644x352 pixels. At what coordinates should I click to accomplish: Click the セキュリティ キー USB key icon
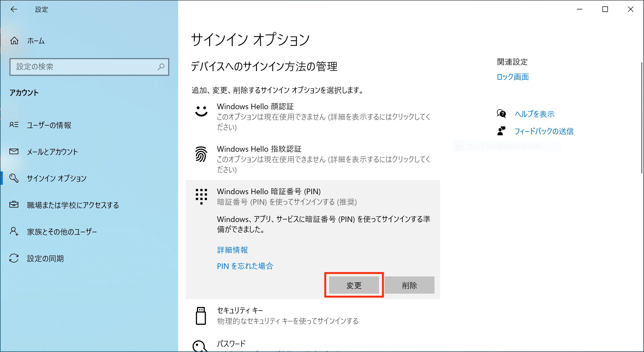(x=201, y=316)
